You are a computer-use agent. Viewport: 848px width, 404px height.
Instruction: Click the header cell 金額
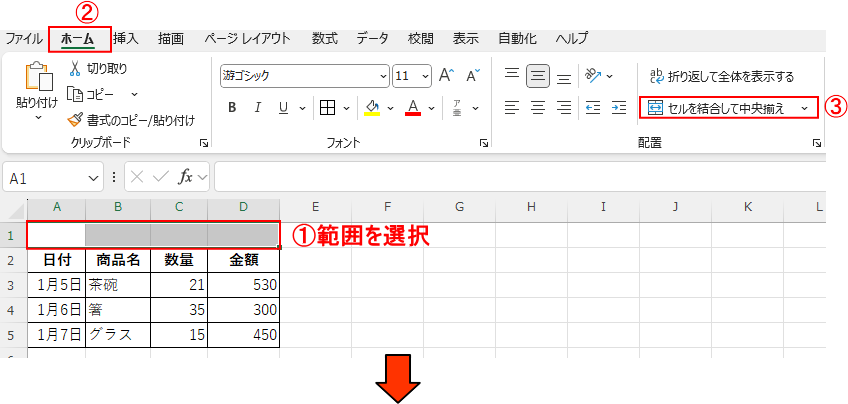coord(243,260)
